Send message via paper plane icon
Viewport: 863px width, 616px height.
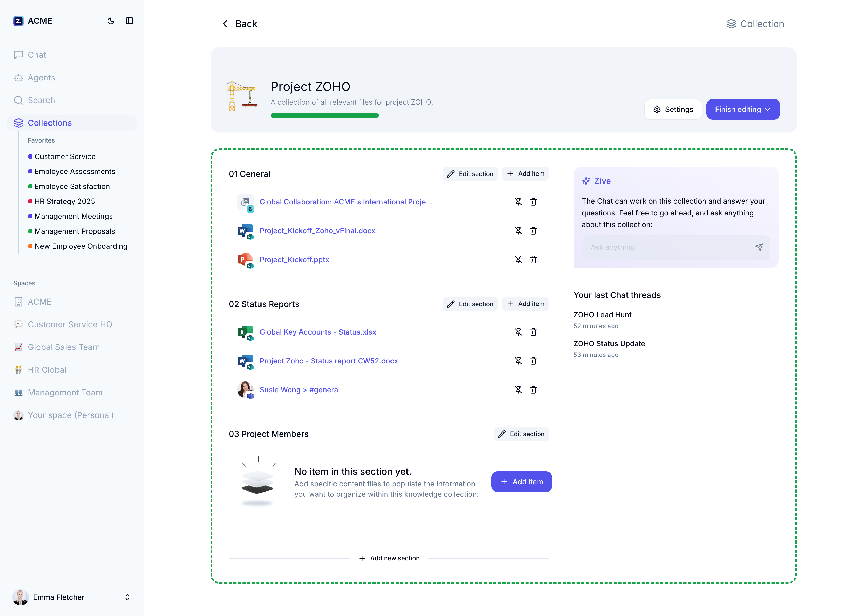pyautogui.click(x=759, y=247)
